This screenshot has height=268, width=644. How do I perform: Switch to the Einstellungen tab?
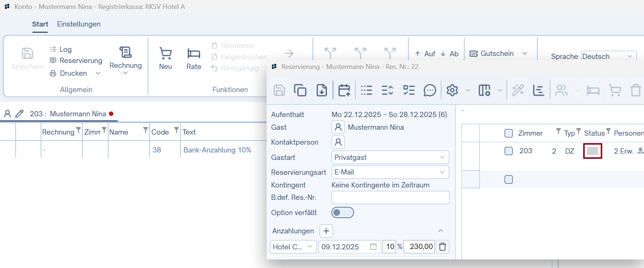pos(79,24)
